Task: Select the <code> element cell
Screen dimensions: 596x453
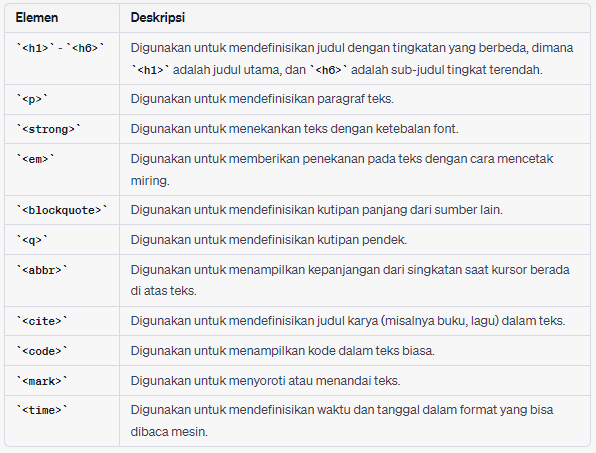Action: [x=62, y=351]
